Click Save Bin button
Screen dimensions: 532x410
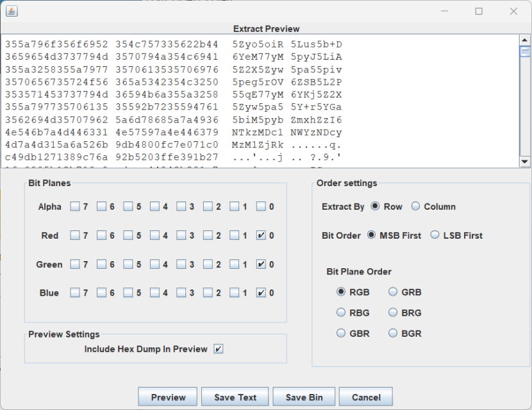tap(304, 397)
